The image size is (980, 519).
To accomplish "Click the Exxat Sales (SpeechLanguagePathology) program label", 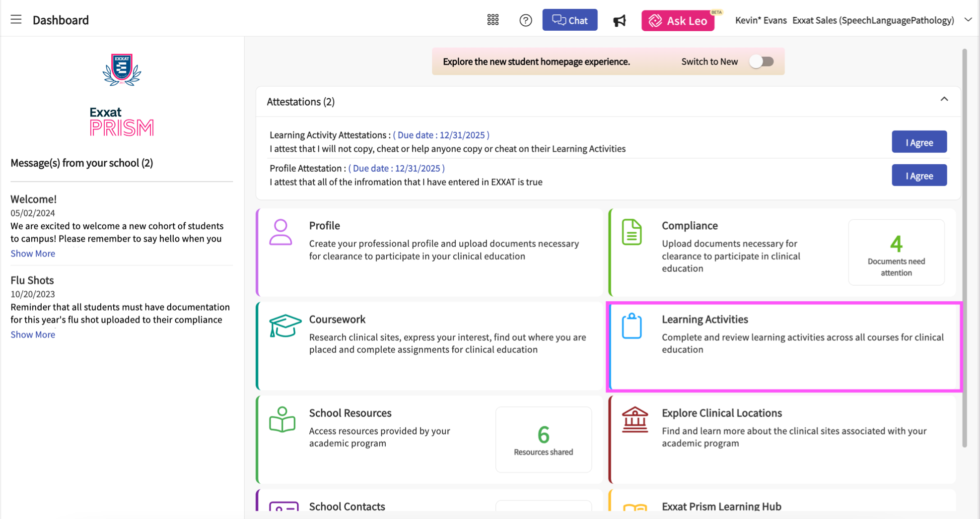I will (x=873, y=20).
